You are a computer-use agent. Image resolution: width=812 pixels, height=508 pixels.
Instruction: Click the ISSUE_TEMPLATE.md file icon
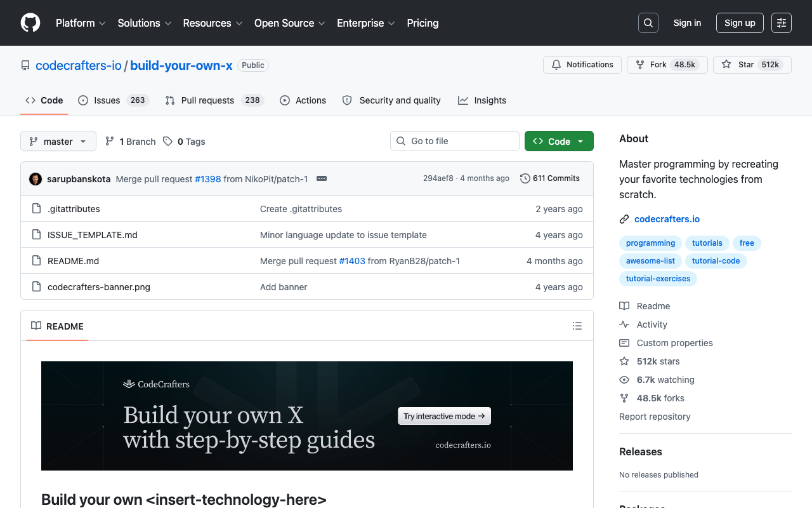tap(36, 235)
